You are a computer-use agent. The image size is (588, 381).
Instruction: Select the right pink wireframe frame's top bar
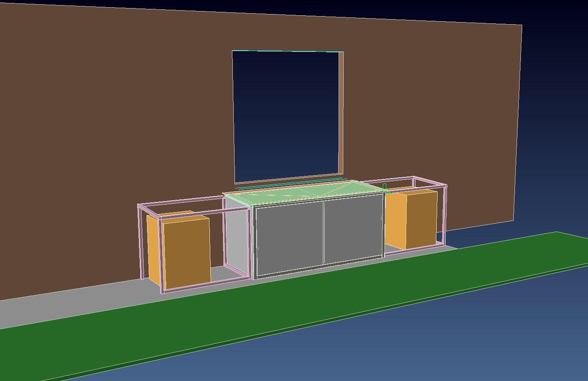[430, 181]
